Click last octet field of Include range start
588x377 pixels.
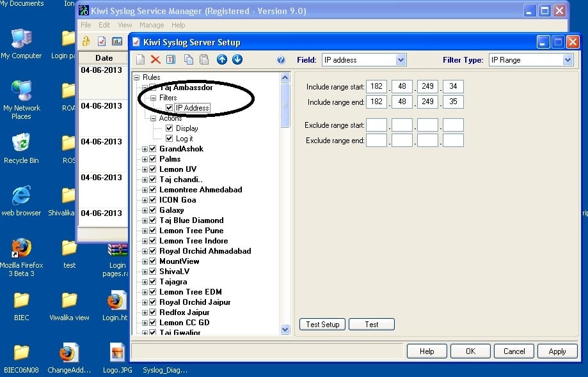(453, 86)
